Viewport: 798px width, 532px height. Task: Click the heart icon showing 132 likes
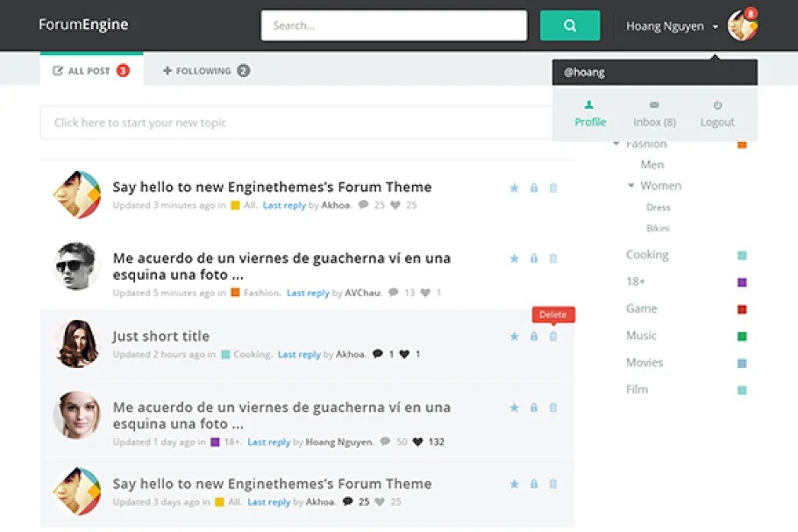pyautogui.click(x=418, y=443)
